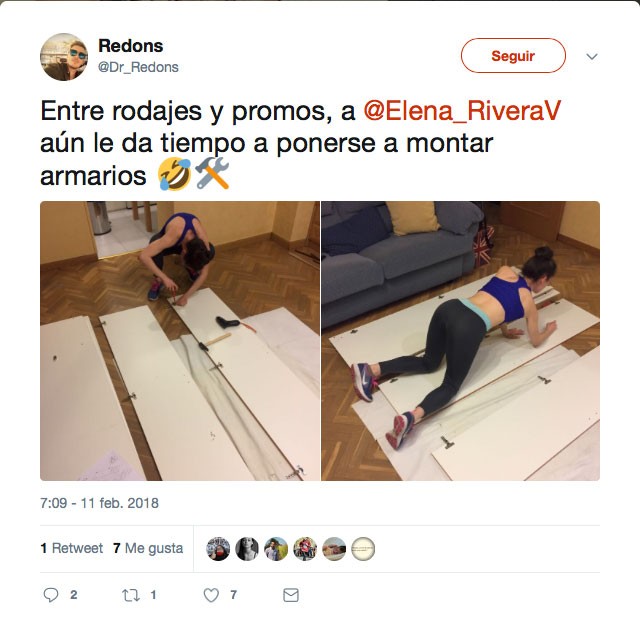Image resolution: width=640 pixels, height=630 pixels.
Task: Open the left photo of assembling panels
Action: [x=180, y=341]
